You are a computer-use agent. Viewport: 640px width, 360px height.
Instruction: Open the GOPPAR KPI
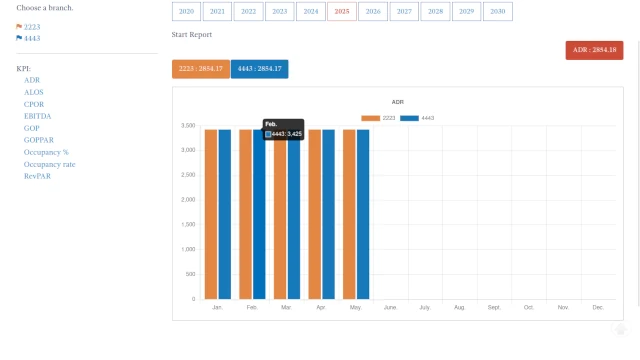point(39,140)
